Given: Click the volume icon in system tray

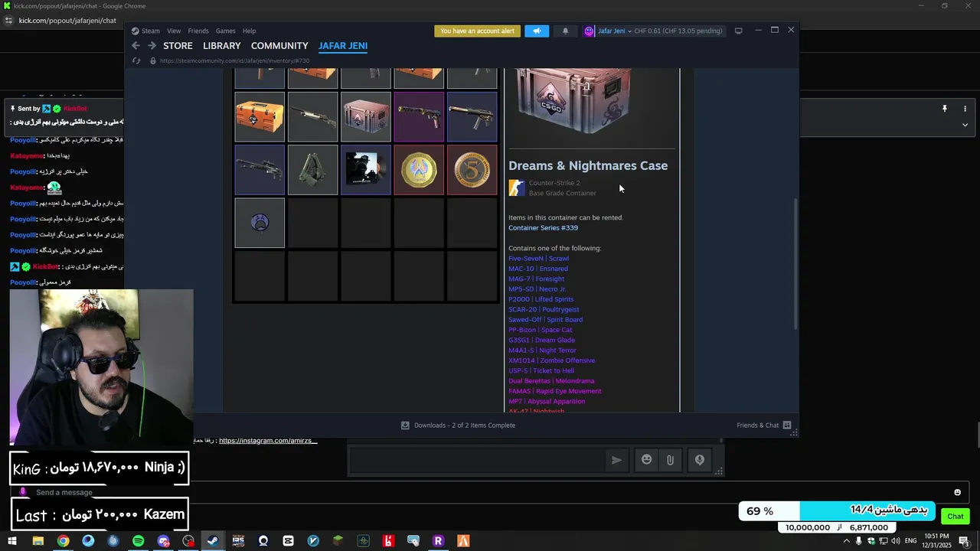Looking at the screenshot, I should click(x=896, y=541).
